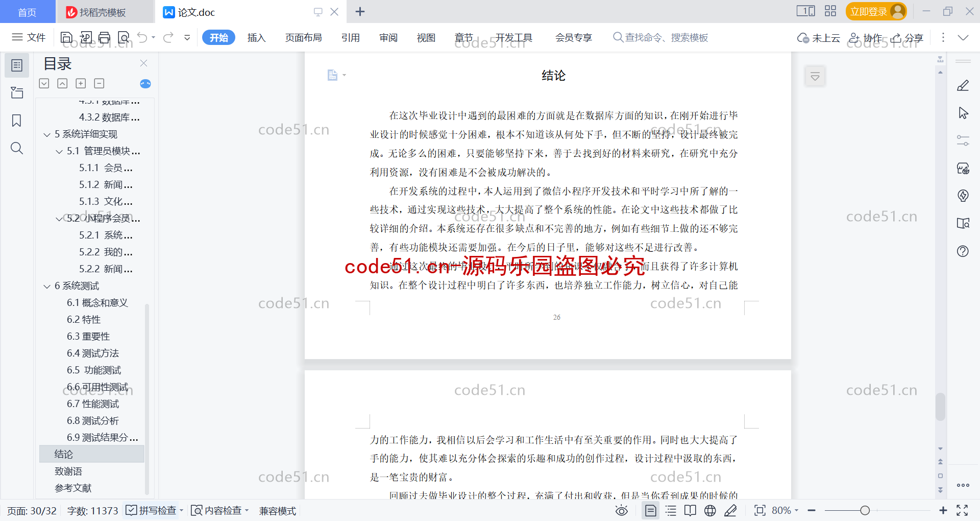This screenshot has width=980, height=521.
Task: Click the 立即登录 button
Action: point(876,11)
